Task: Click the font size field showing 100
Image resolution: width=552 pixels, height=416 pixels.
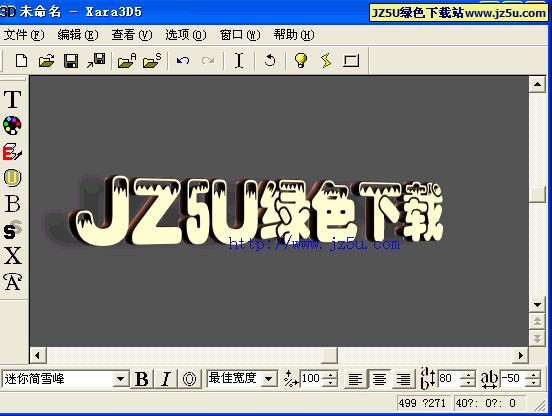Action: coord(311,379)
